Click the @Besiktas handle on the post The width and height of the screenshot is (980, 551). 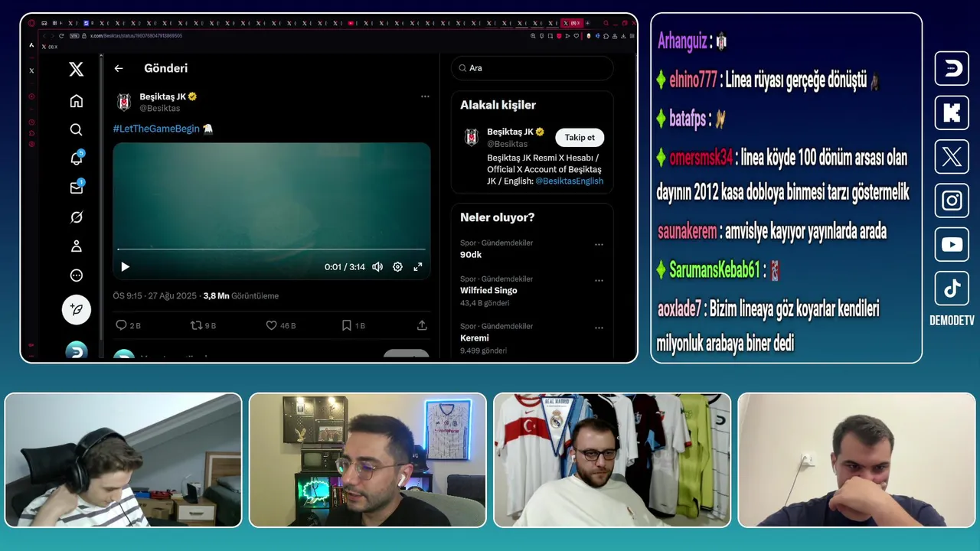[160, 109]
